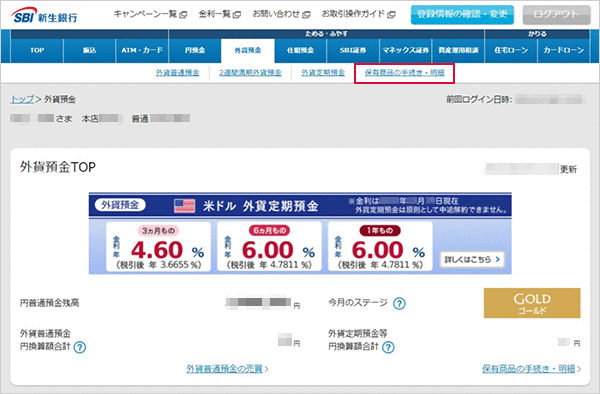Click the SBI新生銀行 logo

point(45,16)
